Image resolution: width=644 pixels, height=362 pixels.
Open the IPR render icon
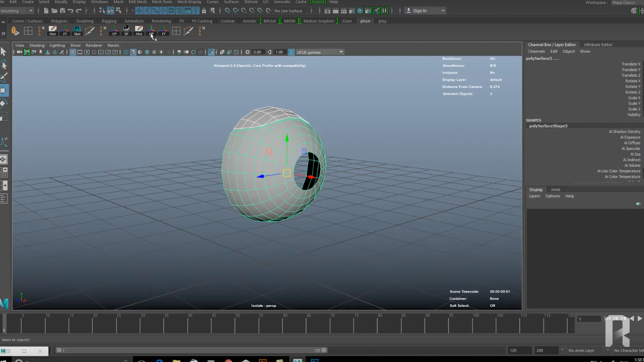pyautogui.click(x=344, y=10)
